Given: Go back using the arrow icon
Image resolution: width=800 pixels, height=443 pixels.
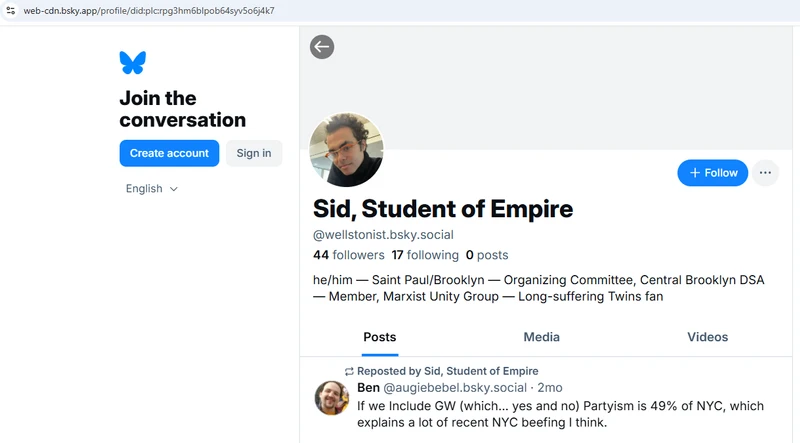Looking at the screenshot, I should [x=322, y=47].
